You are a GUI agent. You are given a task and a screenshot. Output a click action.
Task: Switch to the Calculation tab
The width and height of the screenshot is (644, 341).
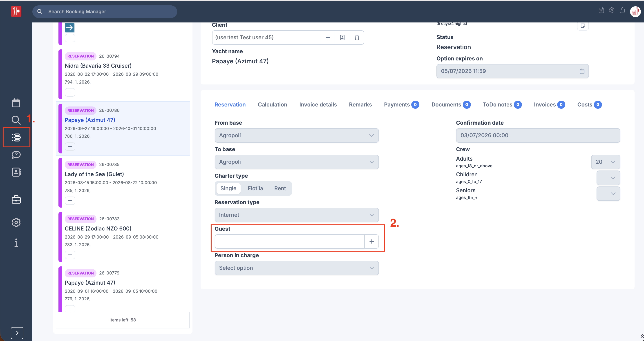273,105
